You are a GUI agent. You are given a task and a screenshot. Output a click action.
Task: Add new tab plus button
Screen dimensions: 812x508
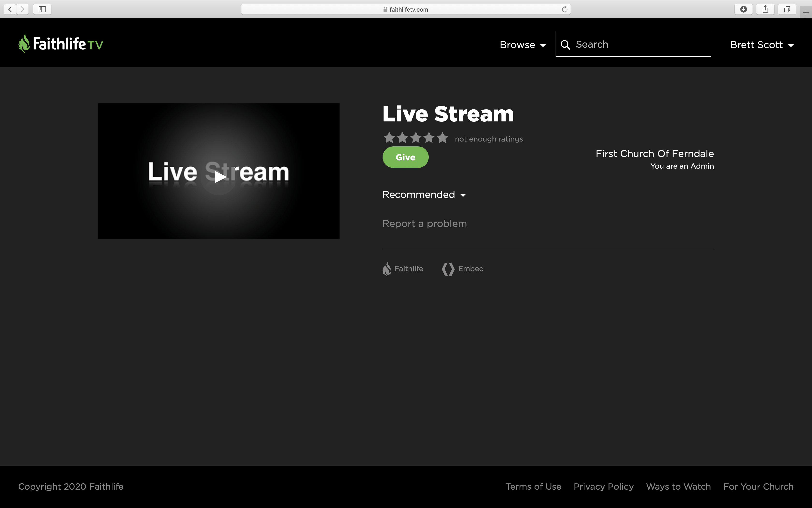click(806, 12)
